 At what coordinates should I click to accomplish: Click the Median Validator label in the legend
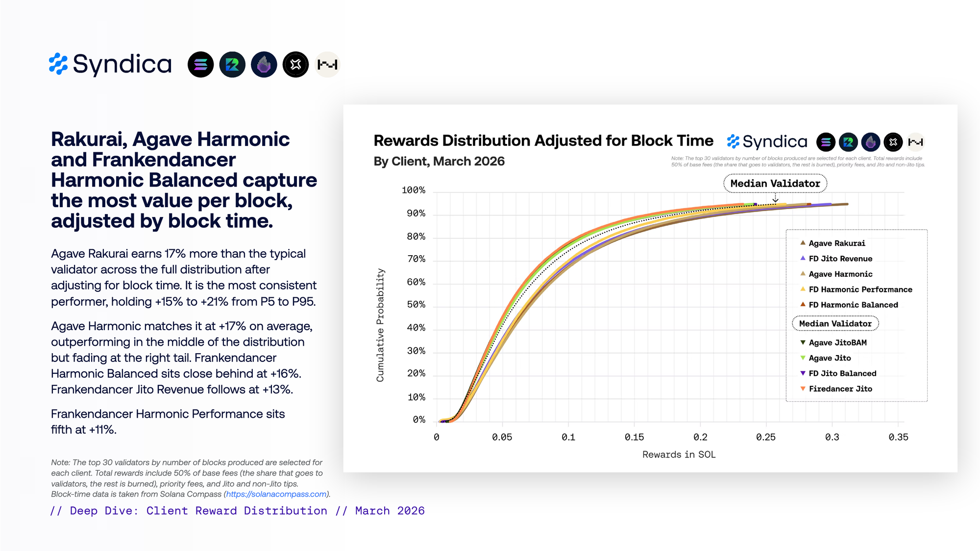pos(835,324)
